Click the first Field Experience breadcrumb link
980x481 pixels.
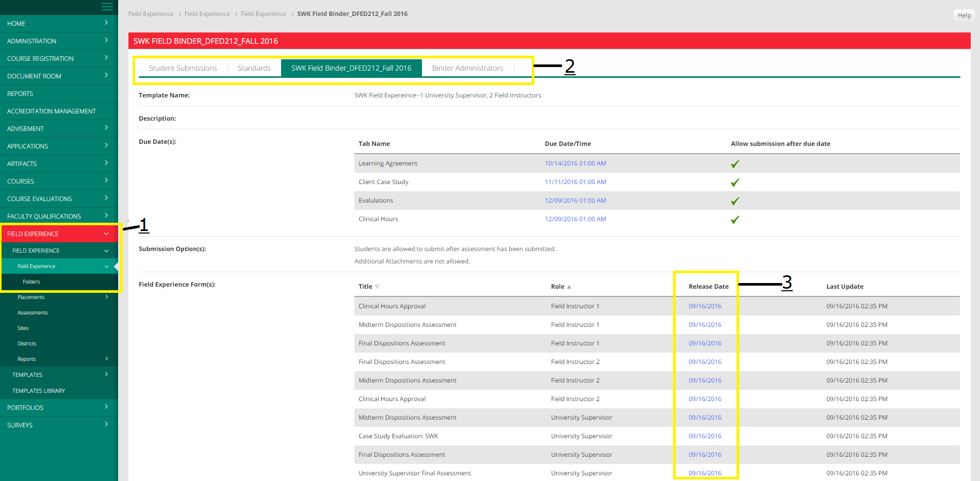pyautogui.click(x=151, y=14)
